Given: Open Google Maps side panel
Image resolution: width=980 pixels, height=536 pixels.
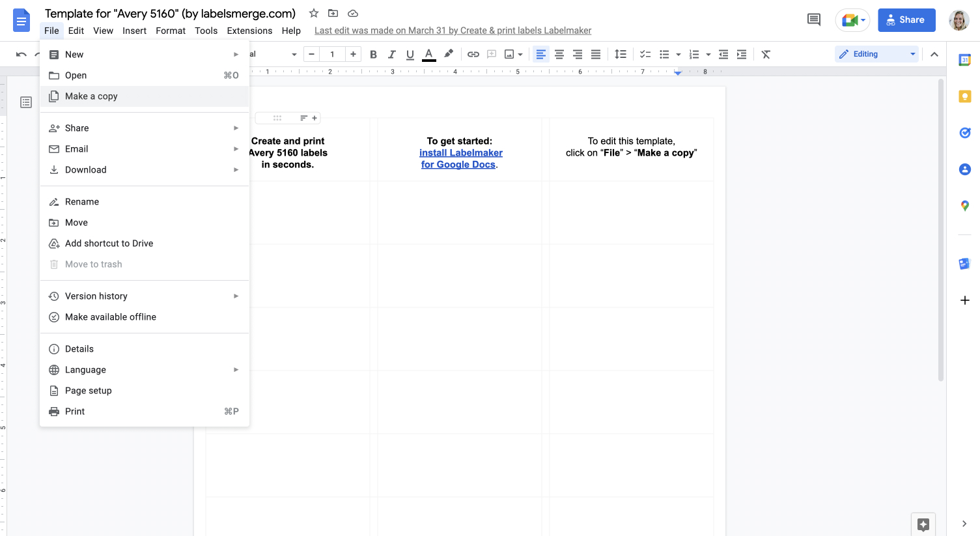Looking at the screenshot, I should [x=964, y=206].
